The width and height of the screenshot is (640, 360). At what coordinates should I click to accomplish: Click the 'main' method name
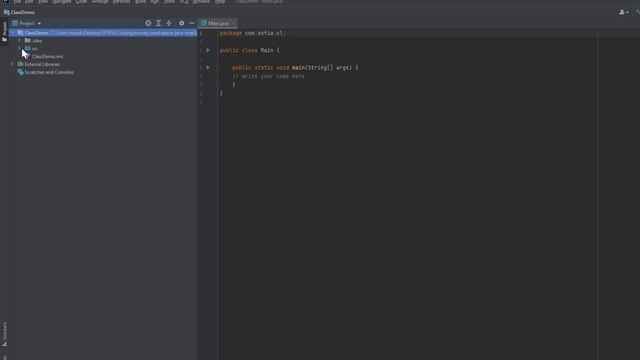tap(298, 67)
